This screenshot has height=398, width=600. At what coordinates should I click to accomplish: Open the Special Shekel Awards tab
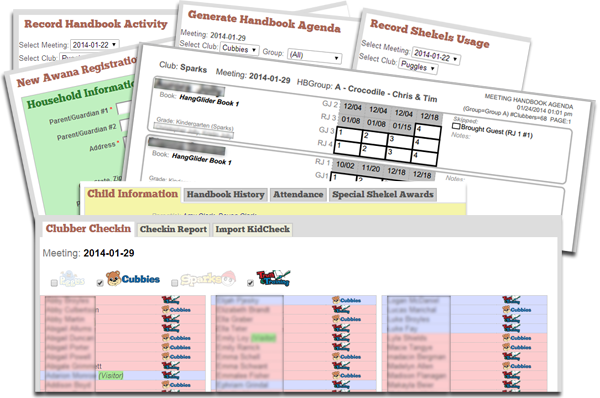click(383, 194)
